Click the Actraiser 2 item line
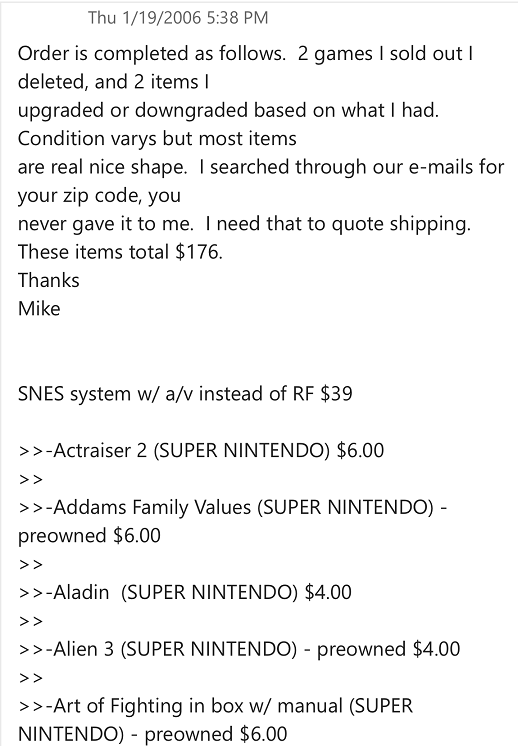This screenshot has height=746, width=518. tap(201, 451)
